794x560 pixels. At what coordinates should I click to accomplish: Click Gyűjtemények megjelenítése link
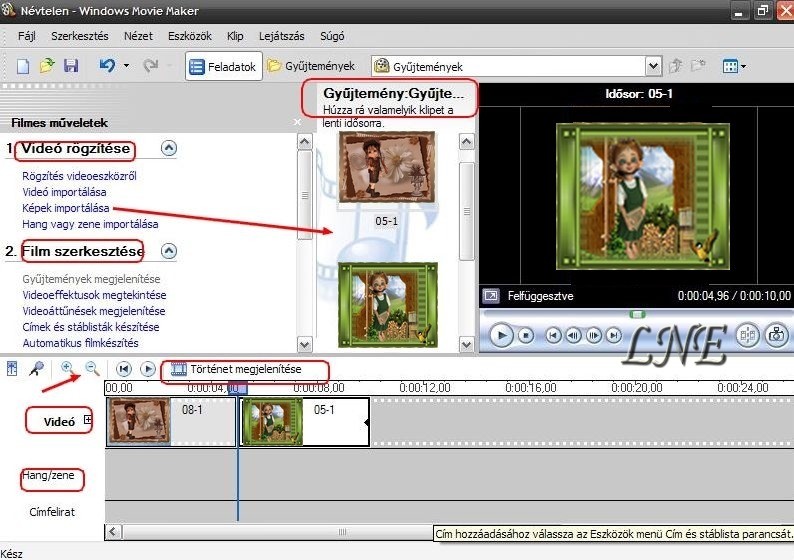pos(91,279)
